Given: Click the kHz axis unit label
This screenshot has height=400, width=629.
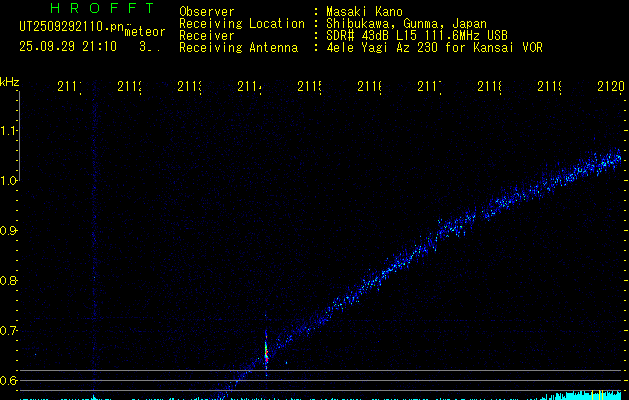Looking at the screenshot, I should tap(10, 80).
